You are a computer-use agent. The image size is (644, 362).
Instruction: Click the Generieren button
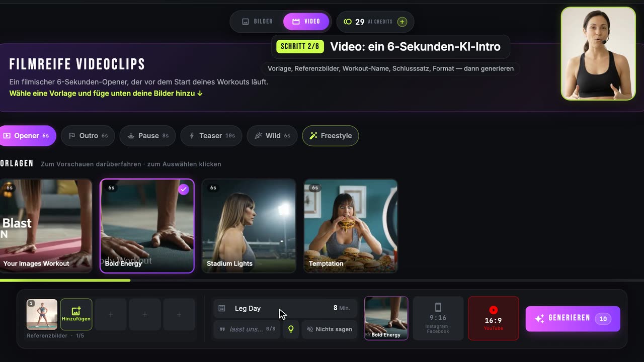pyautogui.click(x=573, y=319)
